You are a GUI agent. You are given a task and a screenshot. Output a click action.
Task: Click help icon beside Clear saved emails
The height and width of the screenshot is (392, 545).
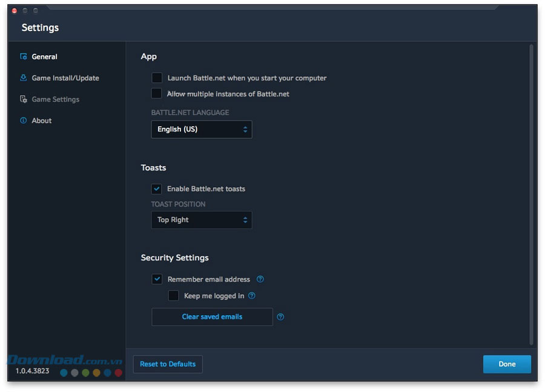pyautogui.click(x=280, y=316)
